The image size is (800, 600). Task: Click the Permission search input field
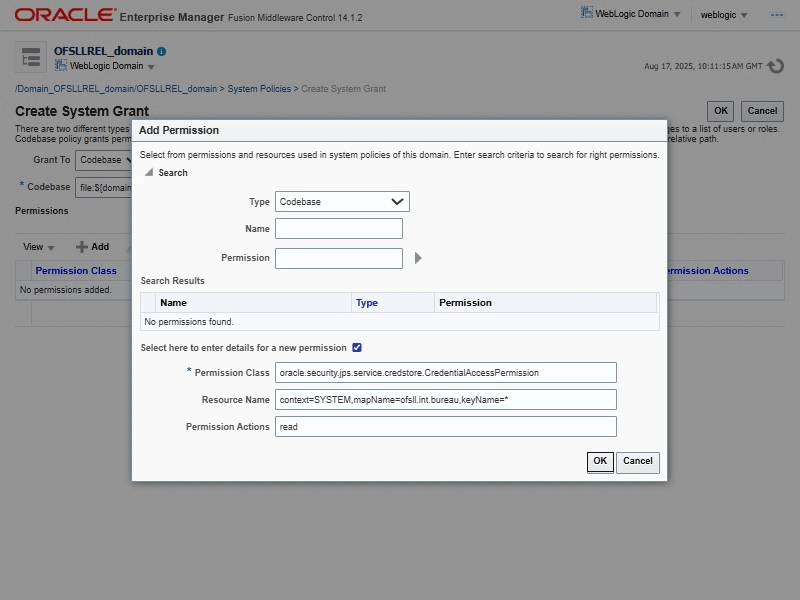339,258
